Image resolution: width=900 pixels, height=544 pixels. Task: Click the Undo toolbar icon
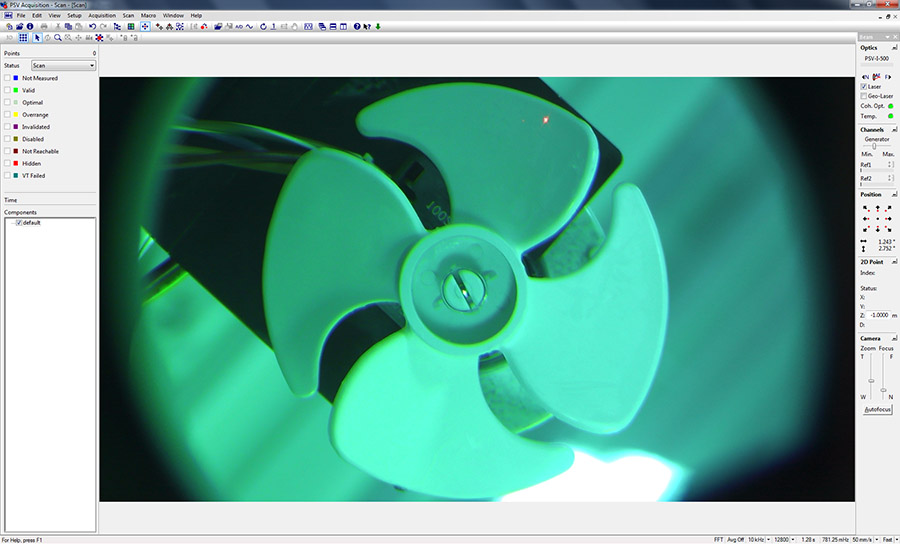92,26
